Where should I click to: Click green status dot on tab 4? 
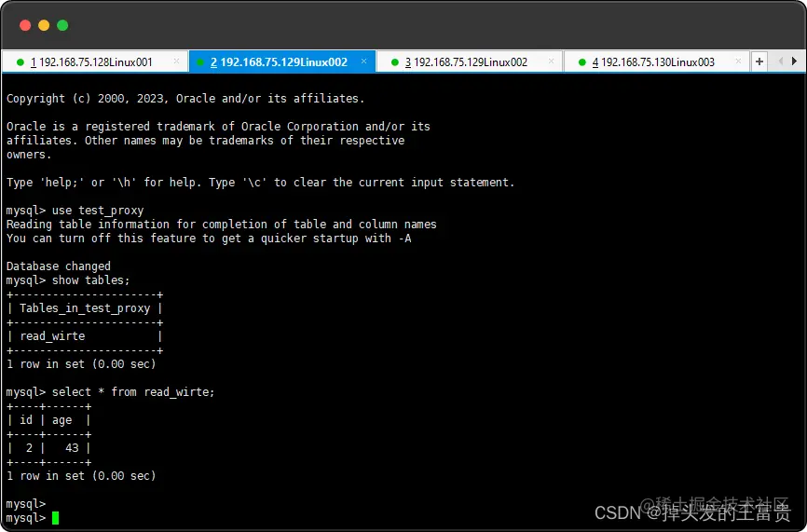[582, 62]
